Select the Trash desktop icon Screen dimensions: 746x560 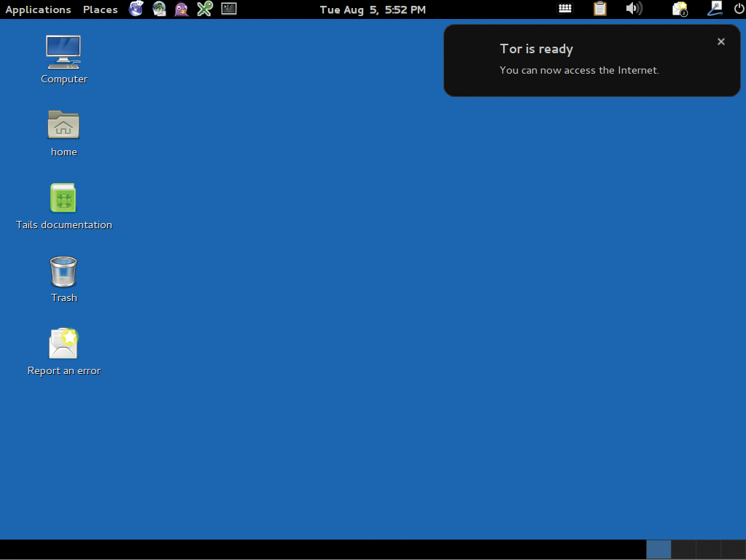[63, 272]
